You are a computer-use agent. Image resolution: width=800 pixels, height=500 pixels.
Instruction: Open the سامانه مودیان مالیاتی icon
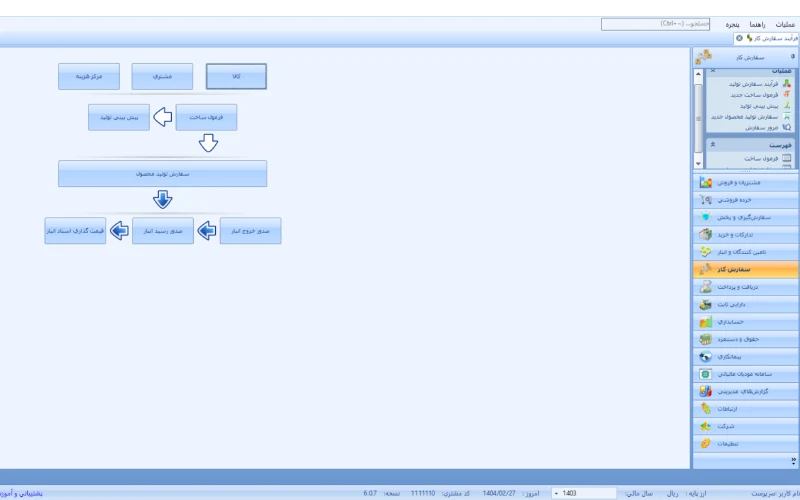706,374
